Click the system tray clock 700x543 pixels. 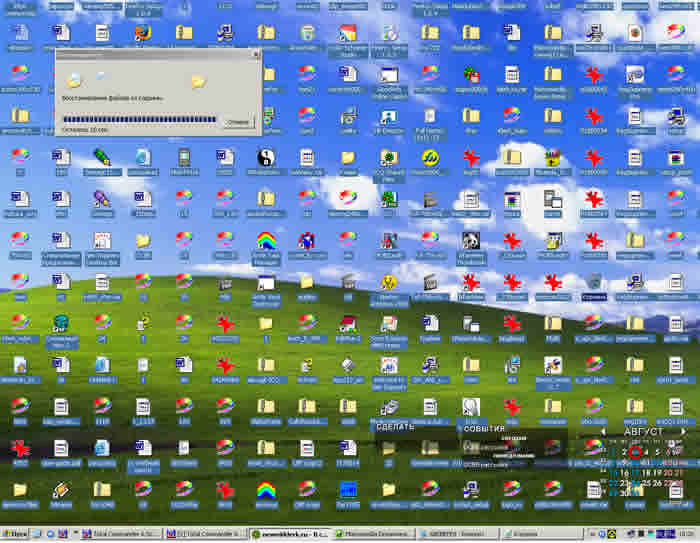coord(686,534)
